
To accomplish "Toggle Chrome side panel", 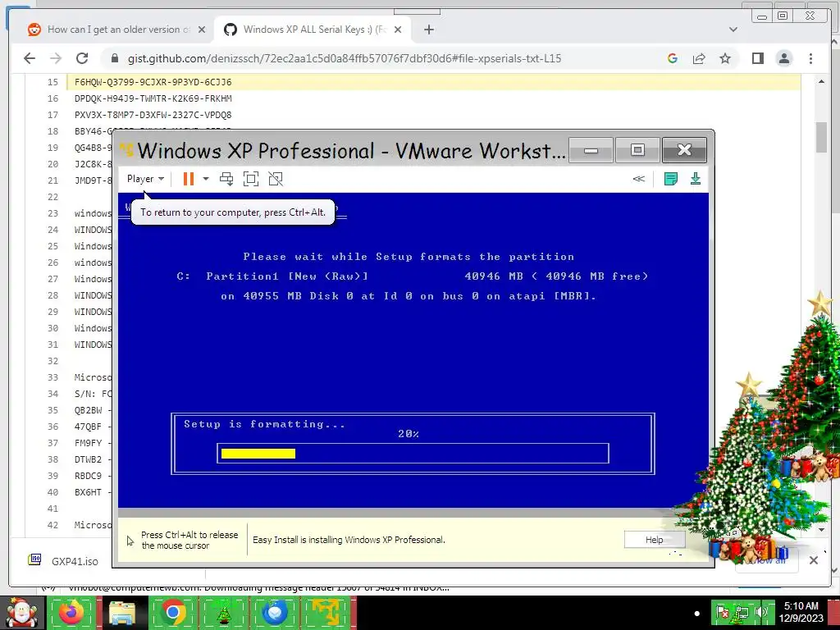I will coord(757,58).
